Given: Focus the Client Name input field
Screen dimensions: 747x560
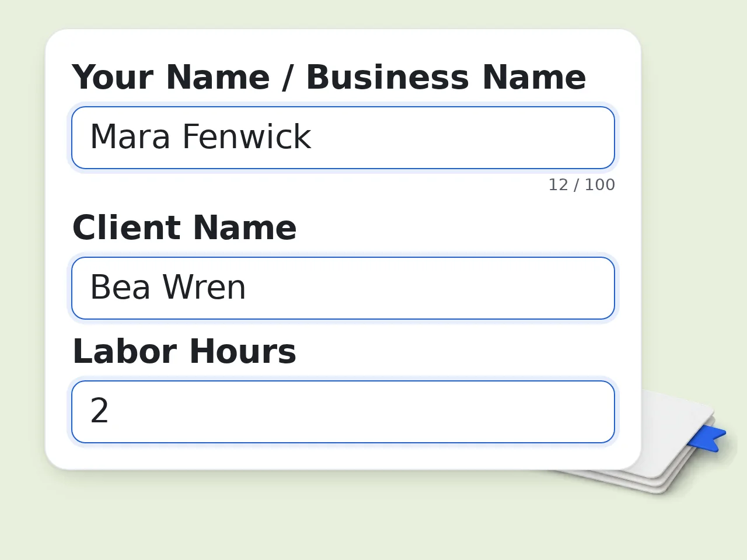Looking at the screenshot, I should coord(343,288).
